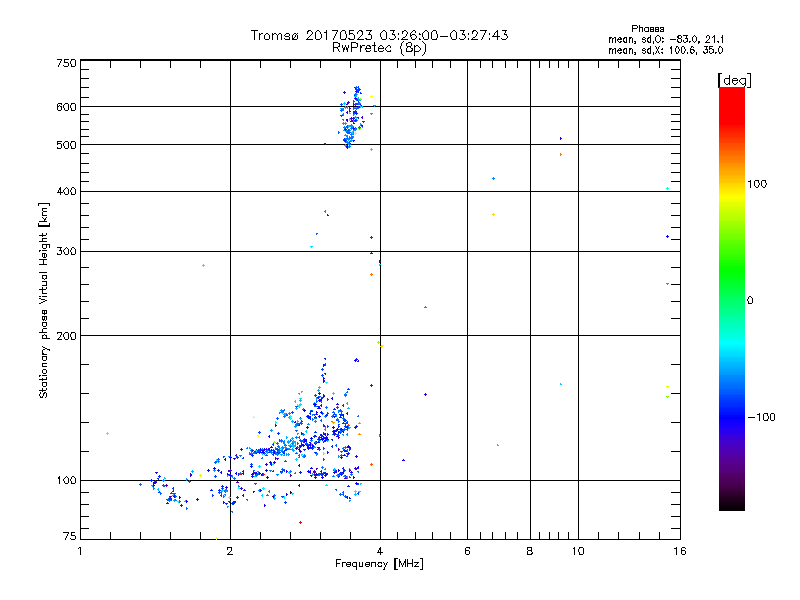
Task: Click the '0' colorbar tick label
Action: tap(749, 300)
